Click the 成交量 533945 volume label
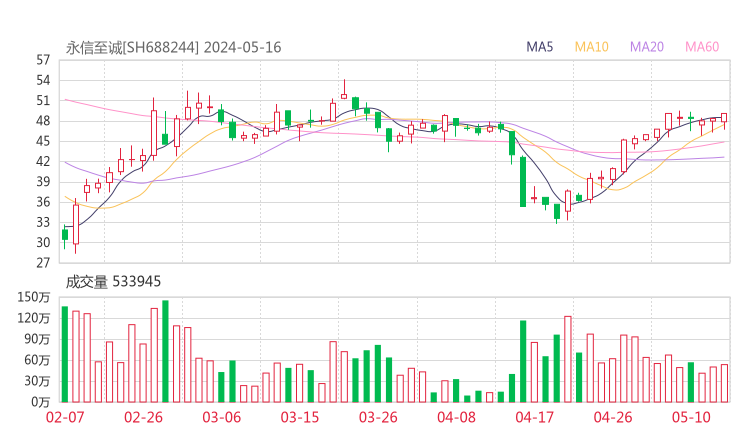The height and width of the screenshot is (440, 740). [x=113, y=282]
